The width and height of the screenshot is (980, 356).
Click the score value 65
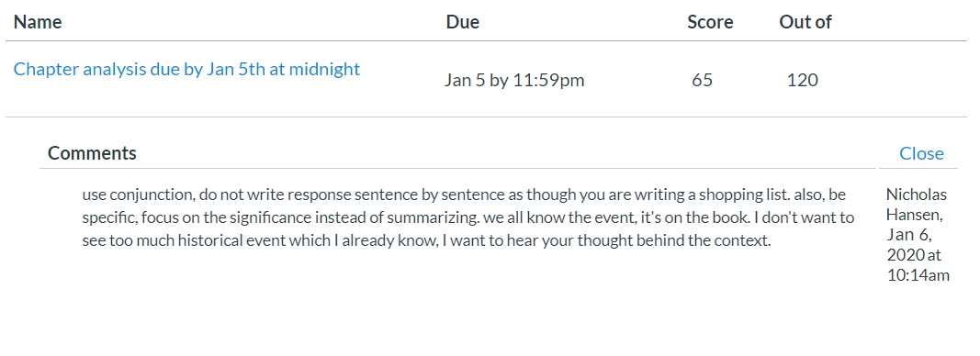click(702, 80)
